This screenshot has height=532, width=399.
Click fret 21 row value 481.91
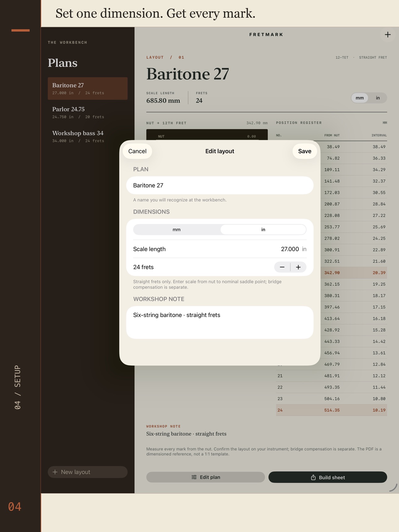pyautogui.click(x=332, y=376)
